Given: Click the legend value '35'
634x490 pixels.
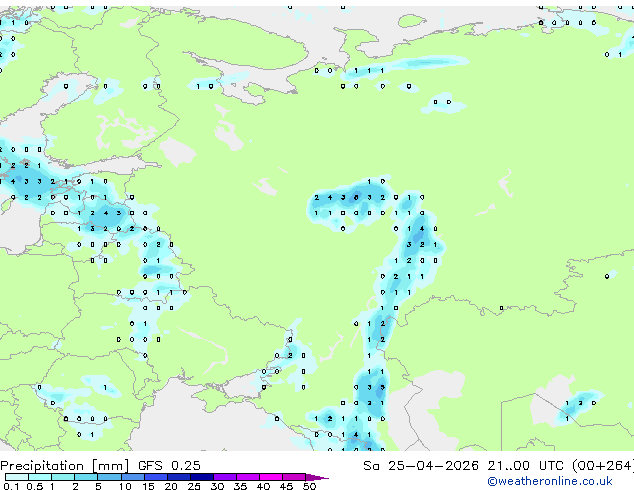Looking at the screenshot, I should [x=240, y=486].
